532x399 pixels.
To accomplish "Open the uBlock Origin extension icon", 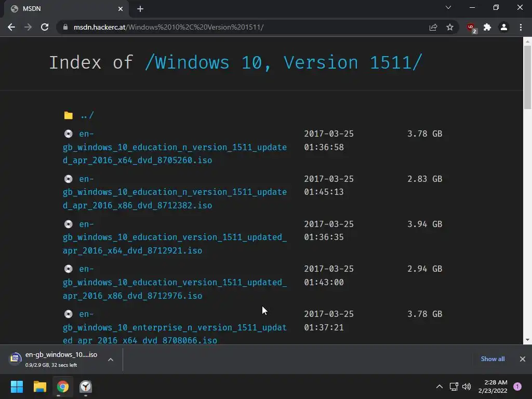I will (x=472, y=28).
